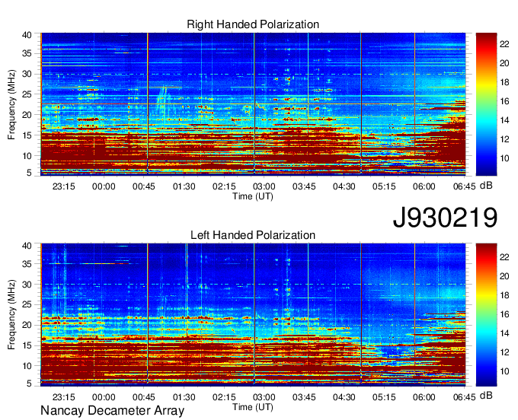Click the left-handed spectrogram image
Image resolution: width=518 pixels, height=420 pixels.
[x=253, y=314]
